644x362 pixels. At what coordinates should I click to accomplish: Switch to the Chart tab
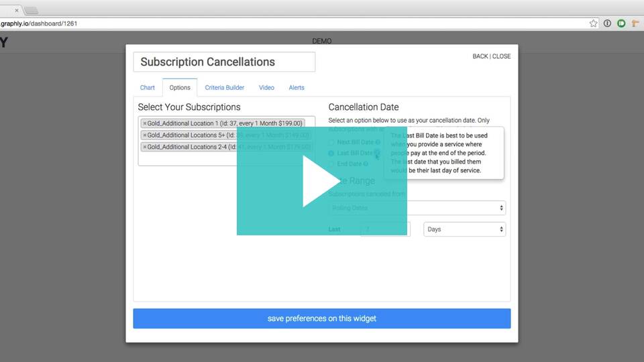pos(147,87)
